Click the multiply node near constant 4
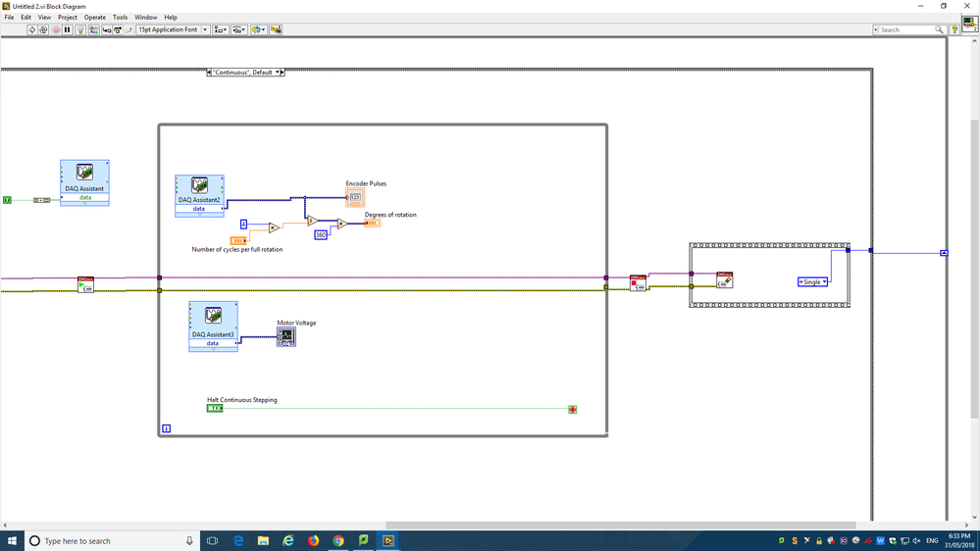The image size is (980, 551). (274, 228)
